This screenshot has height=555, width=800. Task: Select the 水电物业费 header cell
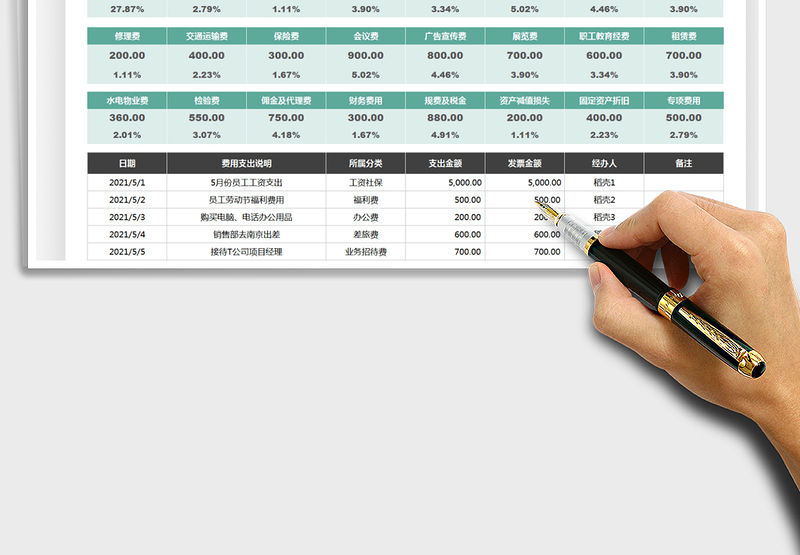click(x=127, y=101)
